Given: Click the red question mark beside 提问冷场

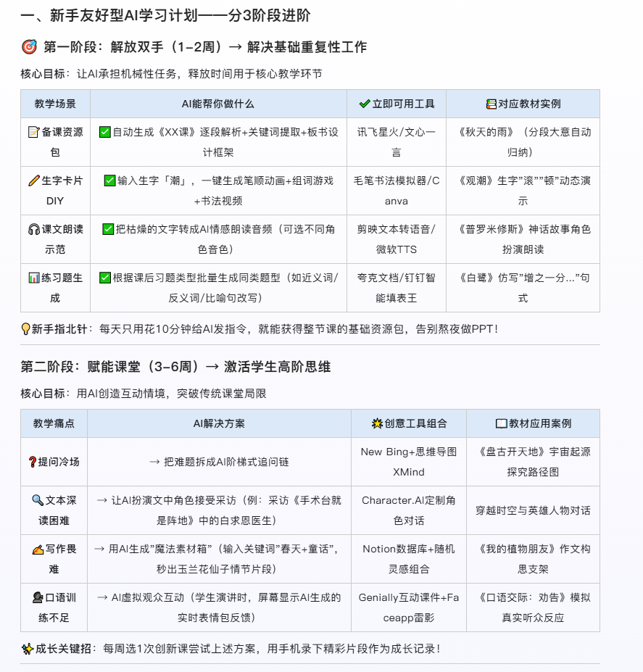Looking at the screenshot, I should tap(32, 462).
